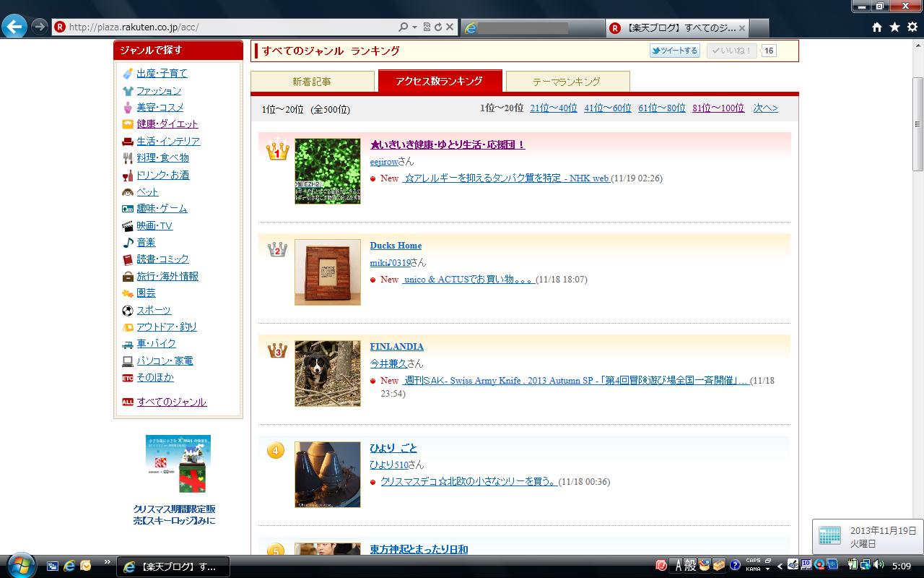Click the gold crown rank 1 icon
The image size is (924, 578).
point(277,150)
